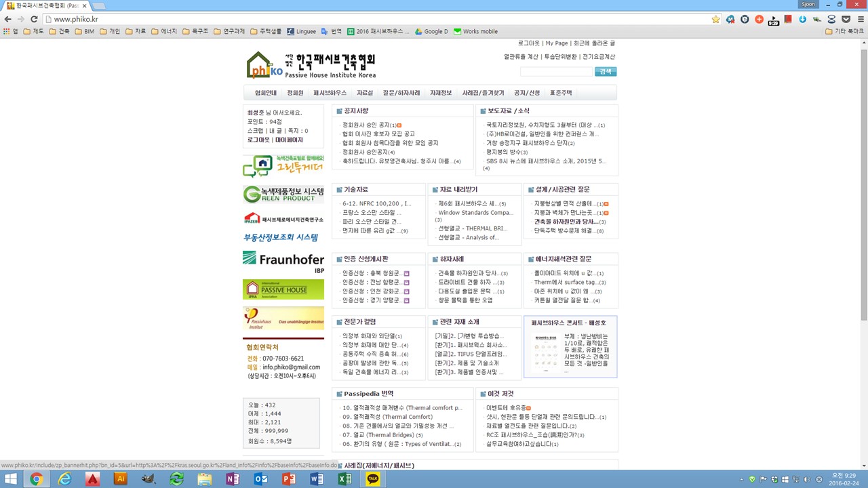Bookmark this page with the star icon
Screen dimensions: 868x488
[715, 20]
